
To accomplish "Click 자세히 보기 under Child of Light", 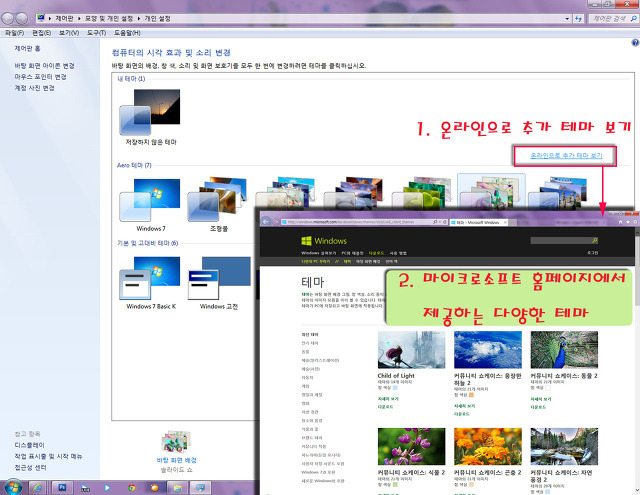I will [x=388, y=399].
